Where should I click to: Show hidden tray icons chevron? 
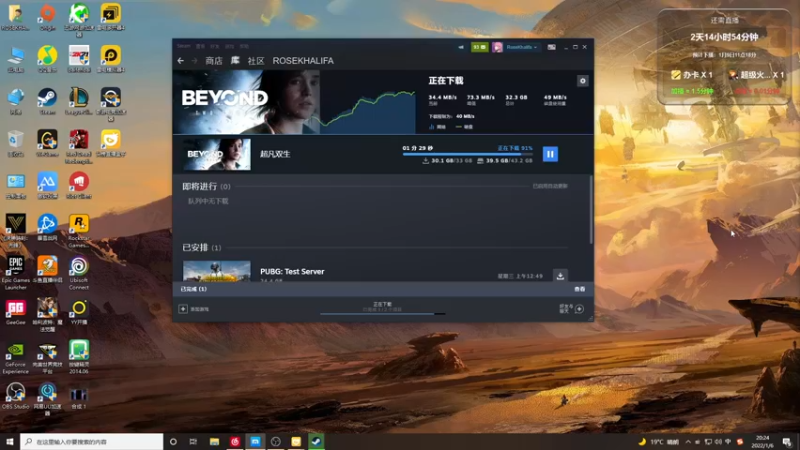point(688,441)
